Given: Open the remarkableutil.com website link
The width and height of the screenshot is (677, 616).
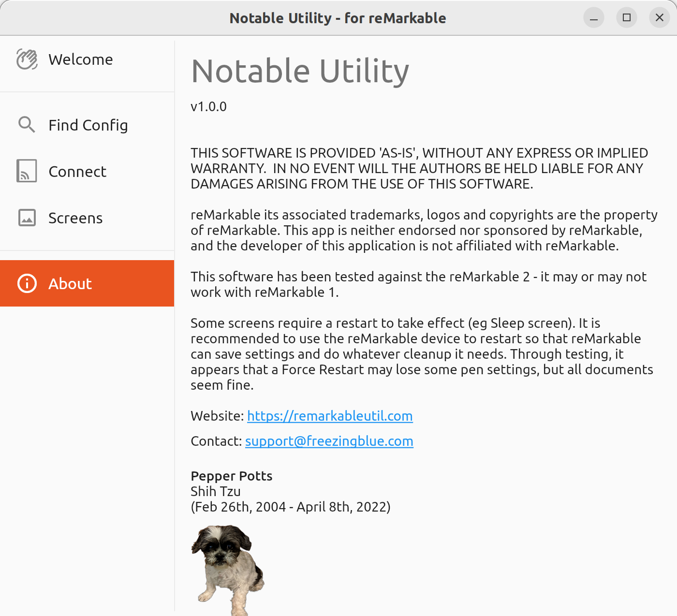Looking at the screenshot, I should click(330, 416).
